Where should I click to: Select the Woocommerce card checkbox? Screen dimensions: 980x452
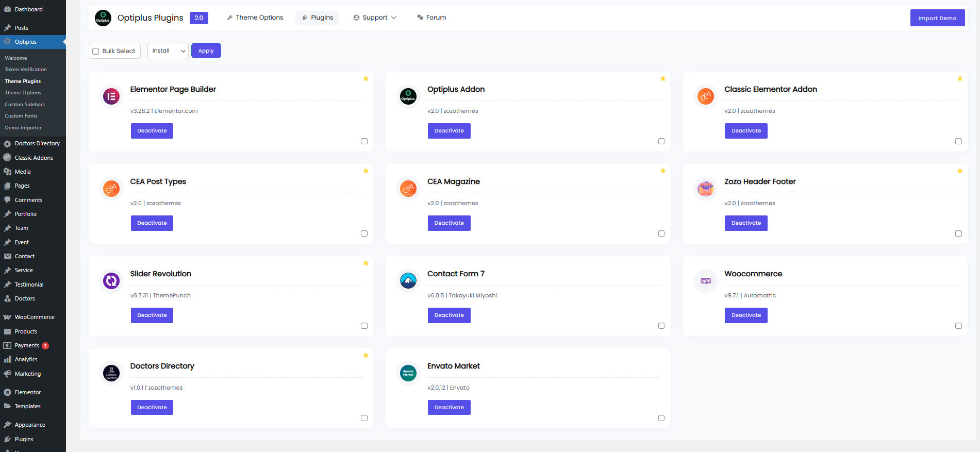pos(958,326)
